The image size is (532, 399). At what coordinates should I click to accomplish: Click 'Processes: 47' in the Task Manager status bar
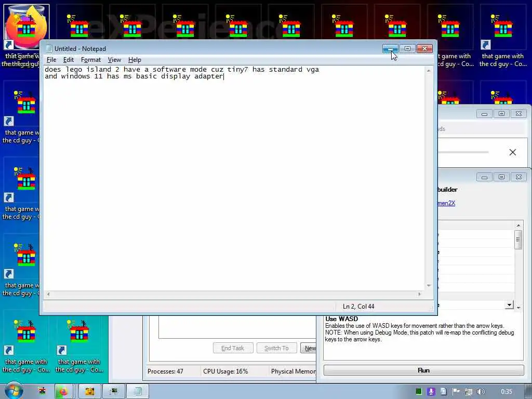click(x=165, y=371)
